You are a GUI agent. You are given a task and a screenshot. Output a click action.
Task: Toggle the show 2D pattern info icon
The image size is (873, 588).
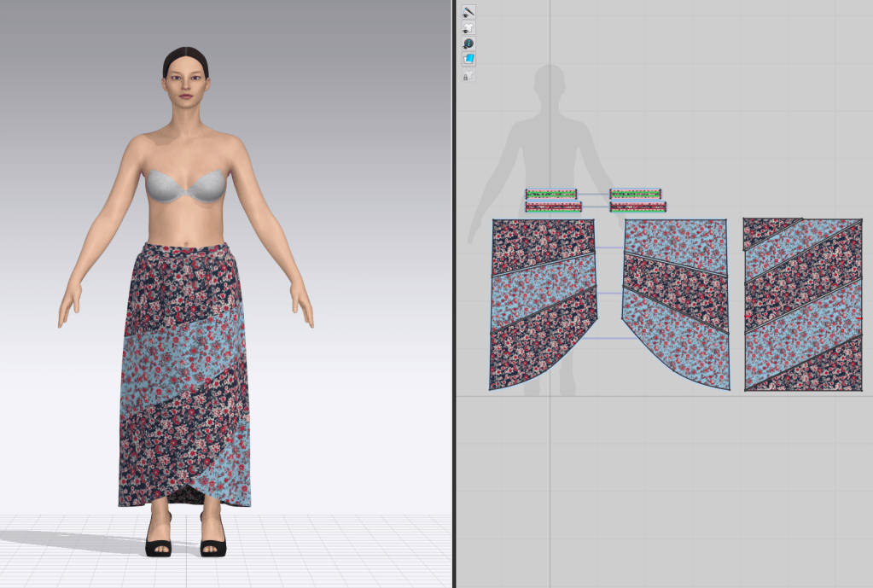pyautogui.click(x=469, y=44)
